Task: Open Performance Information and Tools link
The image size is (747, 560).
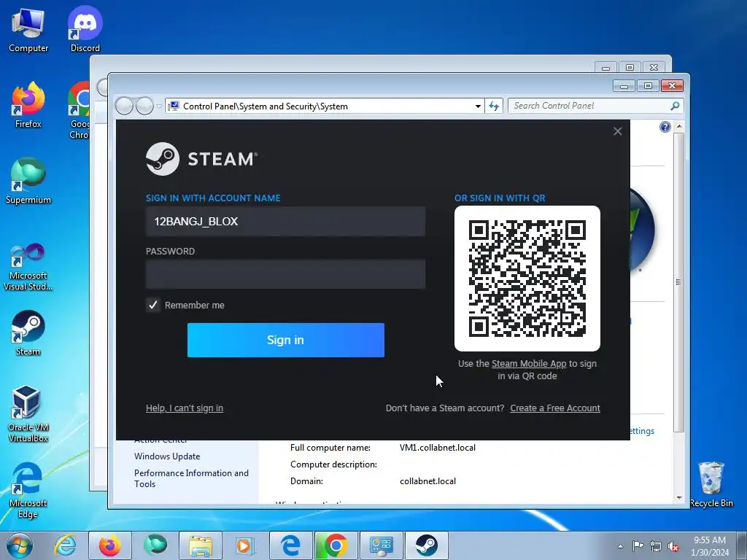Action: pos(191,478)
